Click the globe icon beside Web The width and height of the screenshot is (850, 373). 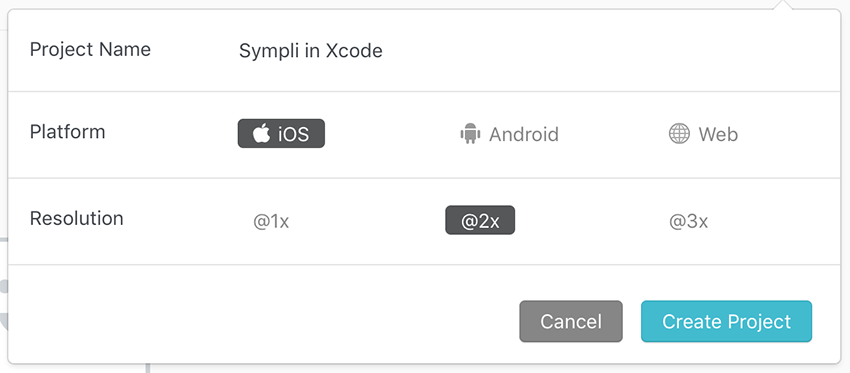pos(679,133)
